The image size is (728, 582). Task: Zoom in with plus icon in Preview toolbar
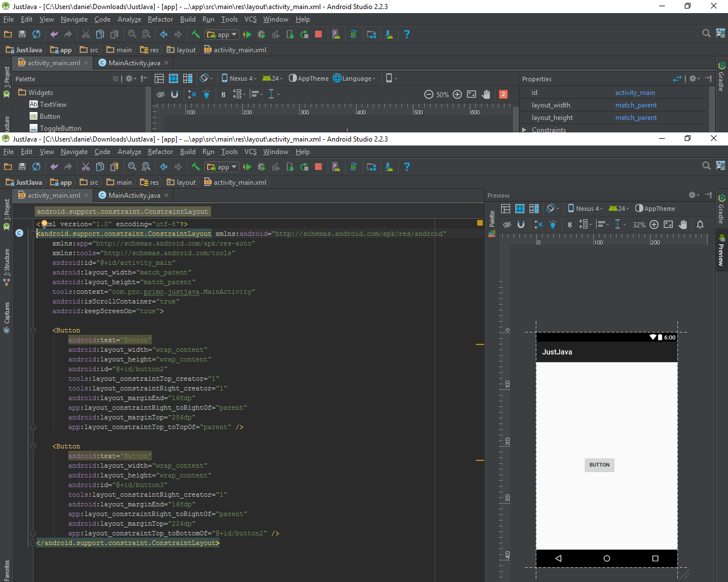(654, 225)
